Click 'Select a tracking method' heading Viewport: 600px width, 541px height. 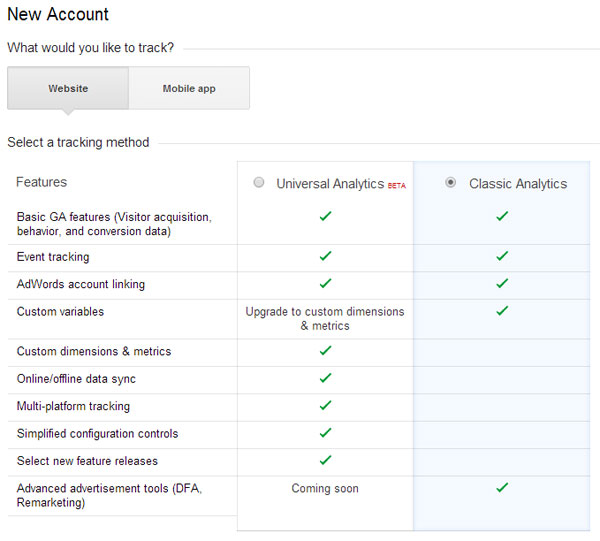[x=78, y=142]
